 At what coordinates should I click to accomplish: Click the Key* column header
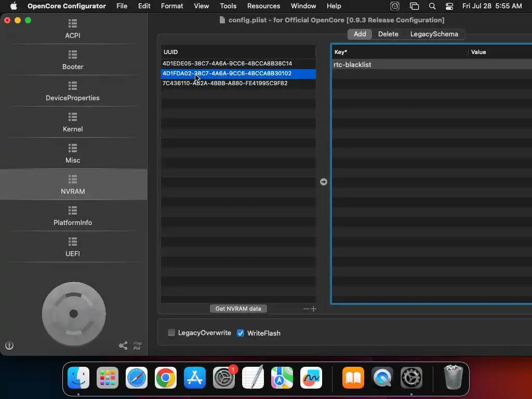click(x=400, y=52)
